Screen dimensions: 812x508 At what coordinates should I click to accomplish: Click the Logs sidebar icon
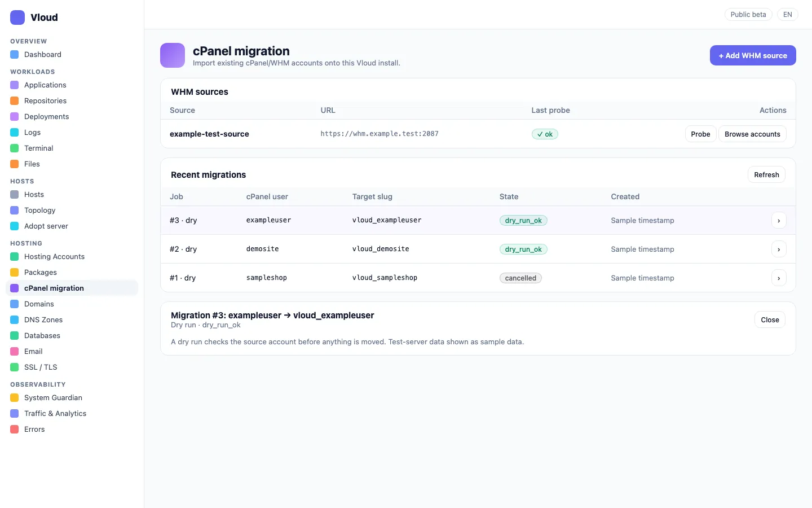pyautogui.click(x=15, y=133)
